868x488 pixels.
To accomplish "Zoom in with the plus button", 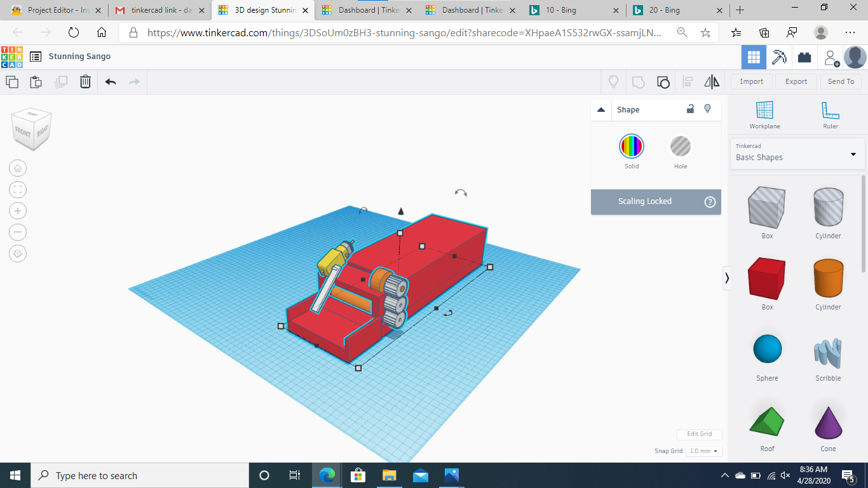I will point(18,211).
